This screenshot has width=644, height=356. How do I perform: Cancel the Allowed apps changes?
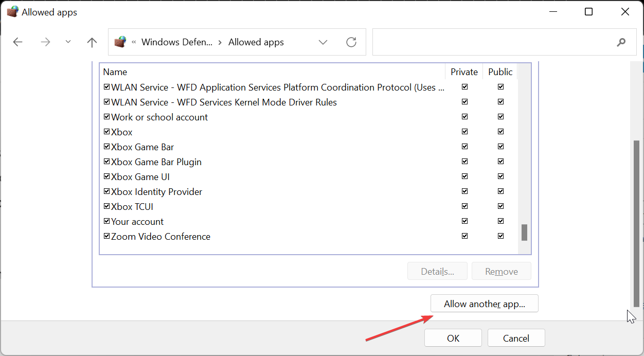click(516, 338)
